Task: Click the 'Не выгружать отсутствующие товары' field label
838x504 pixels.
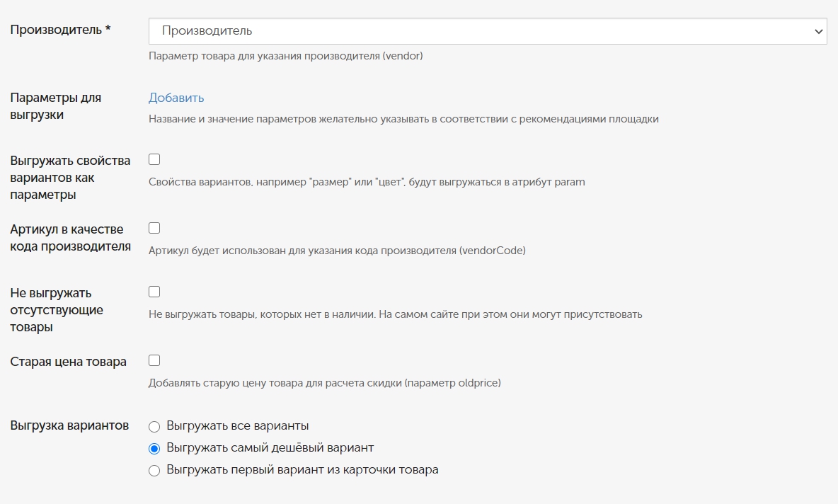Action: click(57, 310)
